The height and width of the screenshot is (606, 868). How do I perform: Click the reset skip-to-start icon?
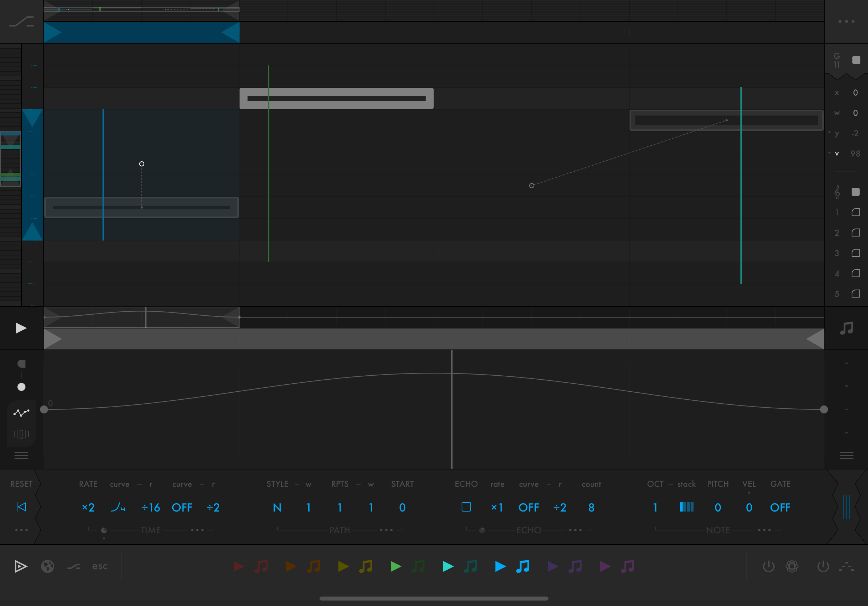coord(21,507)
